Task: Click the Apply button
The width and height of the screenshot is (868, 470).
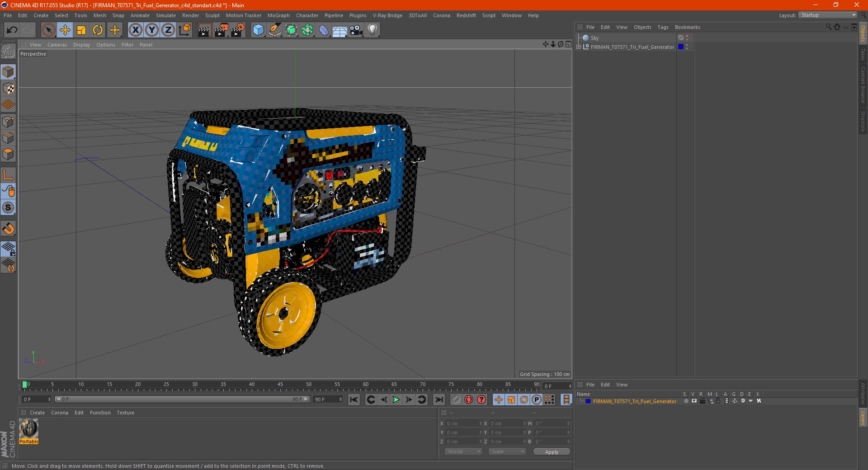Action: (x=552, y=452)
